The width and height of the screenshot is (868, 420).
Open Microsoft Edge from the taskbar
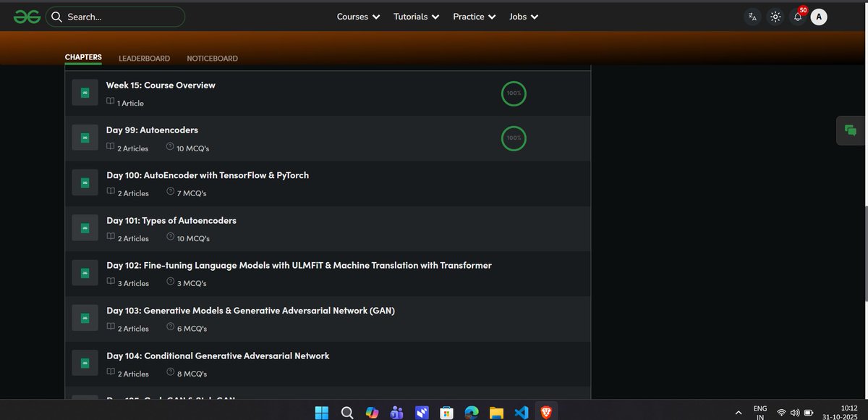tap(472, 412)
